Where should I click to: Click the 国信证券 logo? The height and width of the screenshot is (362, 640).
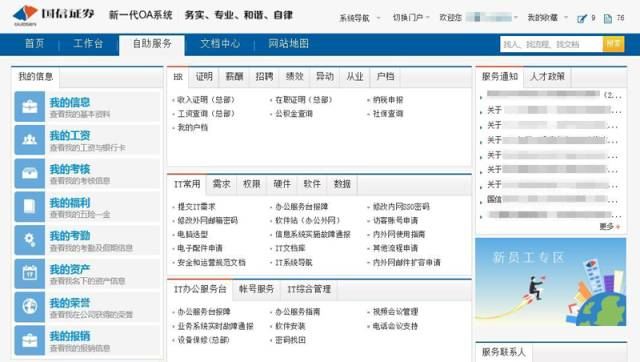(x=54, y=16)
